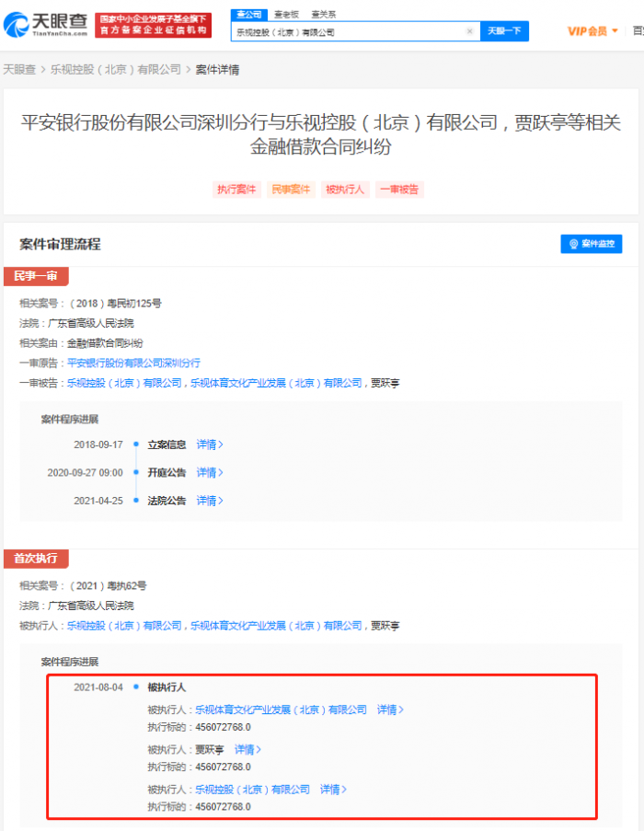Open the VIP会员 dropdown menu
Viewport: 644px width, 831px height.
pos(592,31)
